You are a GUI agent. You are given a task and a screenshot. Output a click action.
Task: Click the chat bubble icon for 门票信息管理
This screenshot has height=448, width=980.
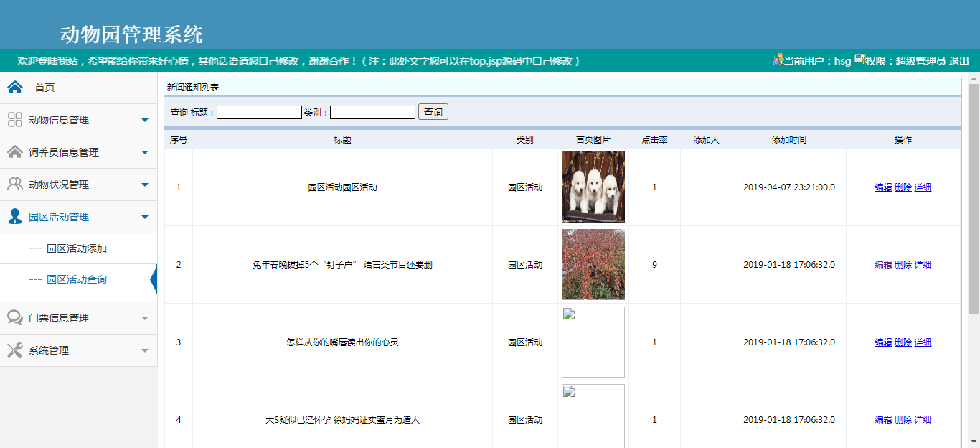click(15, 318)
